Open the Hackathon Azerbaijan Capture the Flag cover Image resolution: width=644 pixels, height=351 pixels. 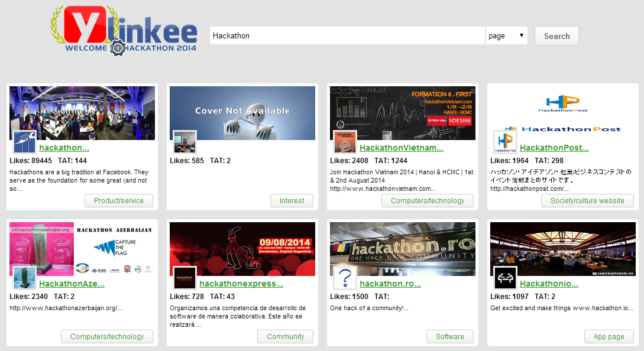coord(82,249)
